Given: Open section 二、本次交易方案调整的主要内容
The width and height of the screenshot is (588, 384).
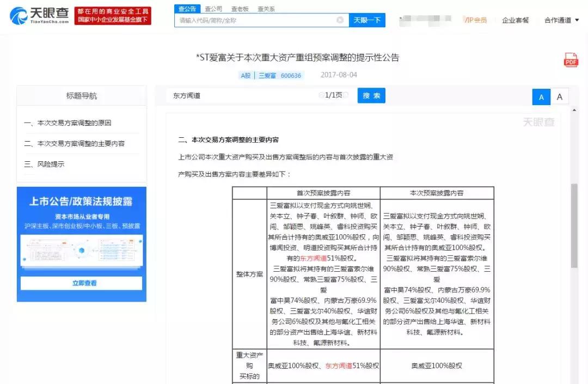Looking at the screenshot, I should coord(75,144).
